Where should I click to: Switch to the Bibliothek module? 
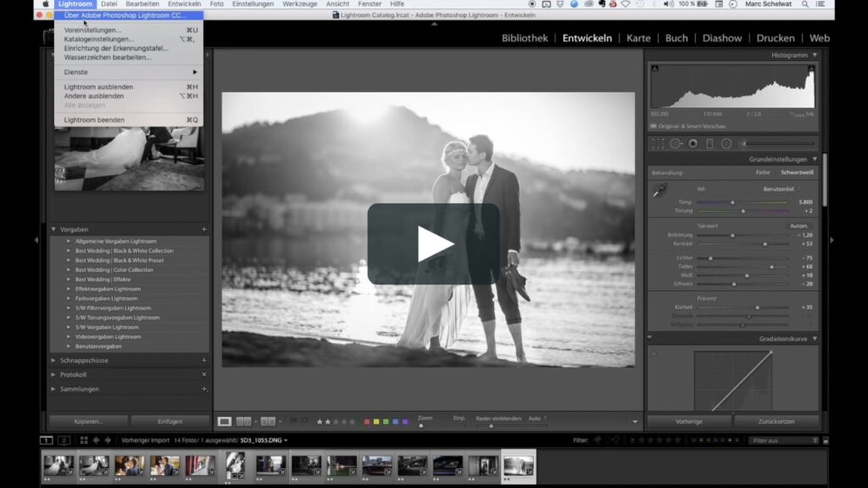[x=525, y=38]
